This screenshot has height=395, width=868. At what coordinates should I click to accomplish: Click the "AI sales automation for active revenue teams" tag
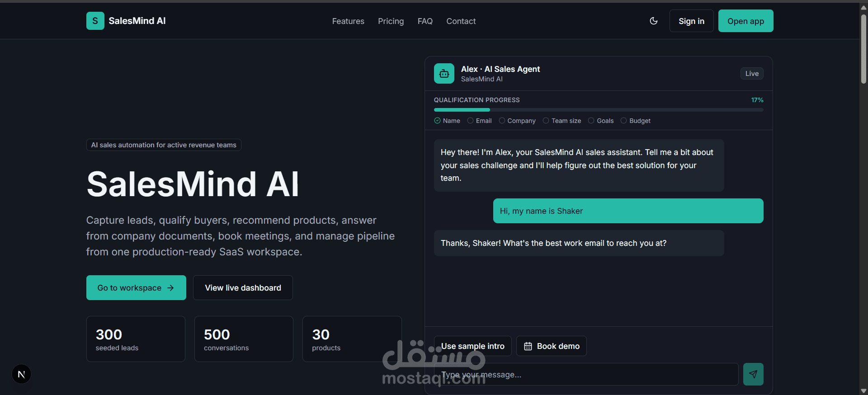coord(164,145)
